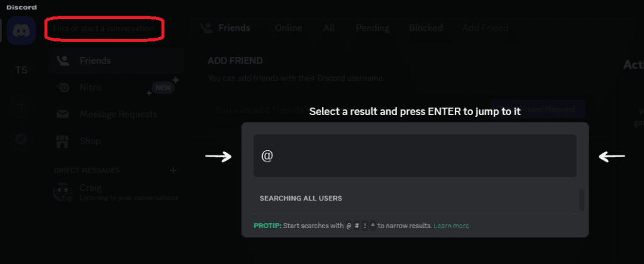
Task: Click the quick switcher results scrollbar
Action: (582, 199)
